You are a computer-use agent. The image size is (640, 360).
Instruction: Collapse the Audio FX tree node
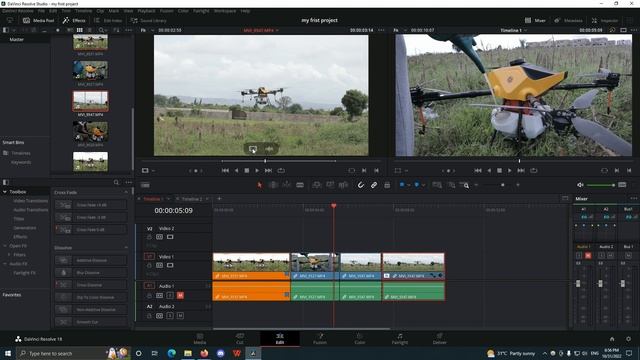pyautogui.click(x=5, y=264)
